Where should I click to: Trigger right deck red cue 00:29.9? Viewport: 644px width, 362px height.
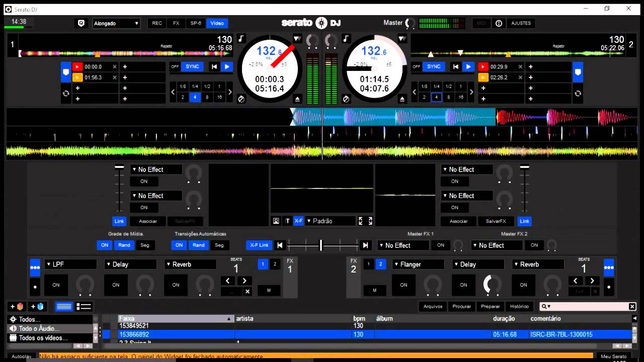483,66
